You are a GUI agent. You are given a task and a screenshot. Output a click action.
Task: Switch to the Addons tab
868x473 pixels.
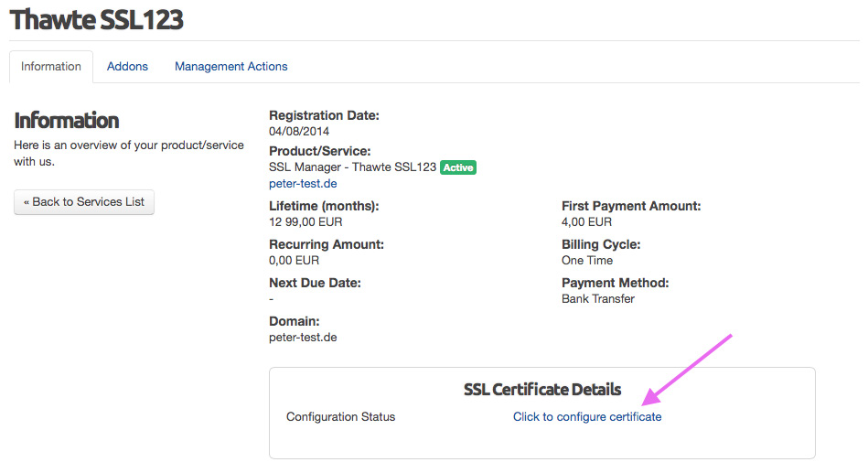[127, 67]
